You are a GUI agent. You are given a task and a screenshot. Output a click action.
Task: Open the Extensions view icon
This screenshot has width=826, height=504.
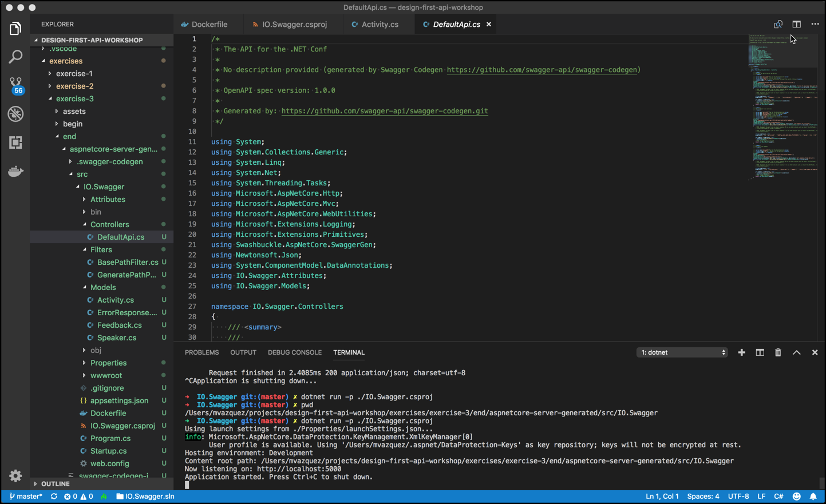tap(15, 142)
